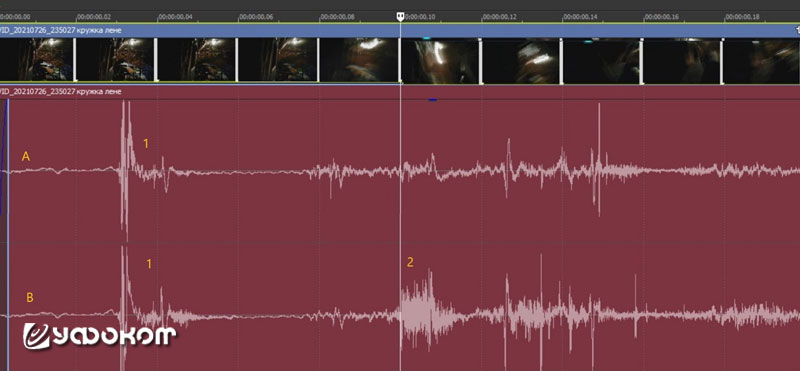The height and width of the screenshot is (371, 800).
Task: Click the third video frame thumbnail
Action: pos(197,60)
